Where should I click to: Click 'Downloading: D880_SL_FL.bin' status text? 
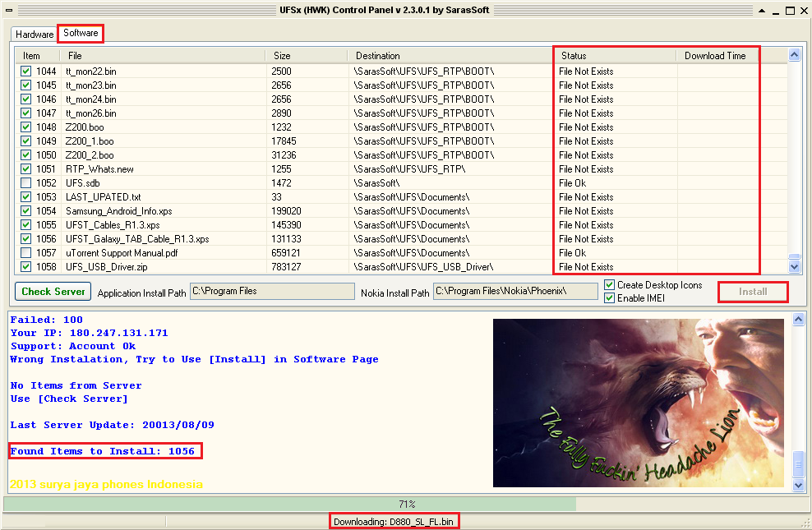394,522
